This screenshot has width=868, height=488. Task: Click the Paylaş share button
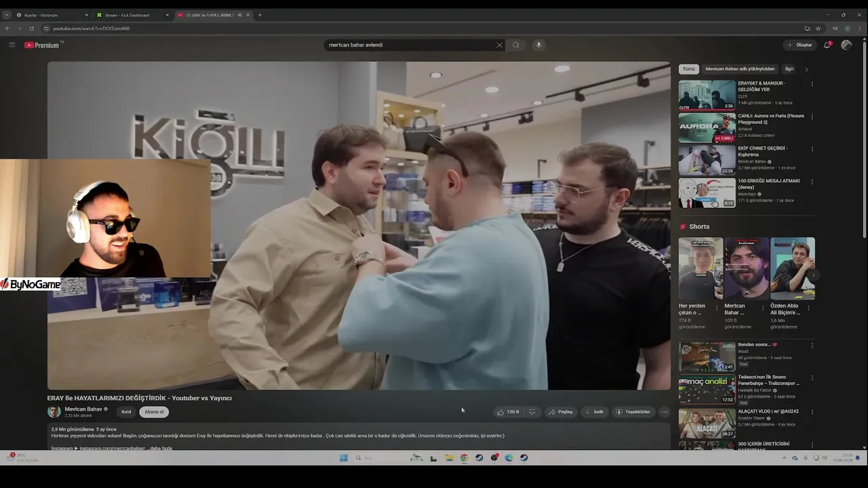561,411
